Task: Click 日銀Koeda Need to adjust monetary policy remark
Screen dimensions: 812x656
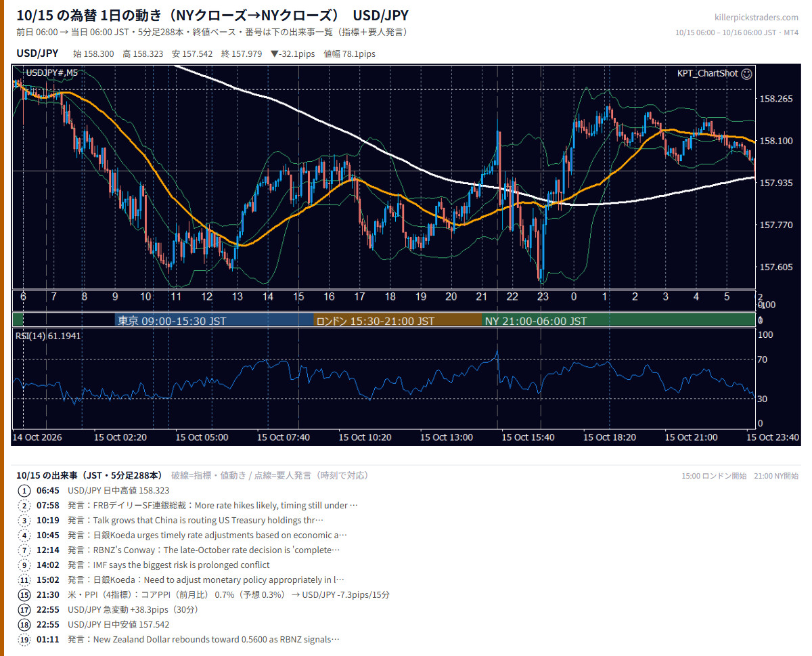Action: pos(206,580)
